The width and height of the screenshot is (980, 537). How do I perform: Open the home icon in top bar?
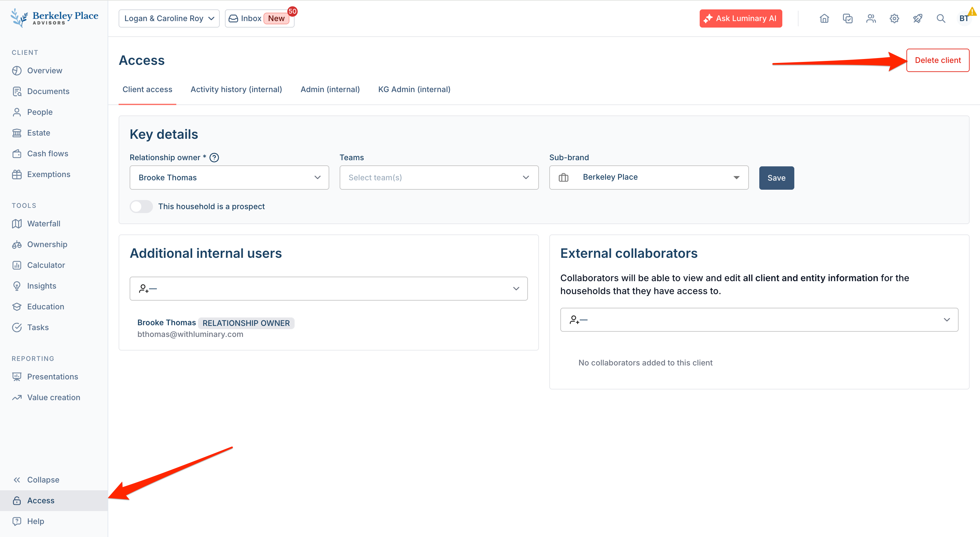(x=824, y=18)
